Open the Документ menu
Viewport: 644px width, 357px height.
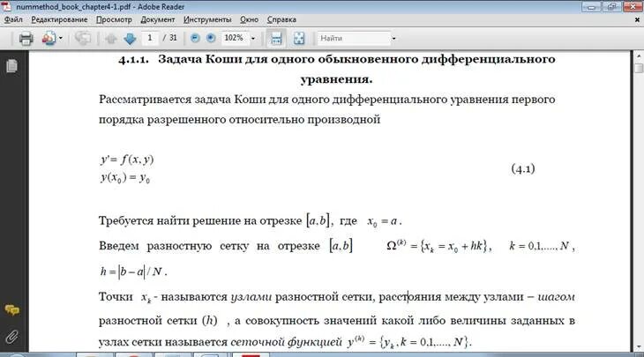pos(157,19)
